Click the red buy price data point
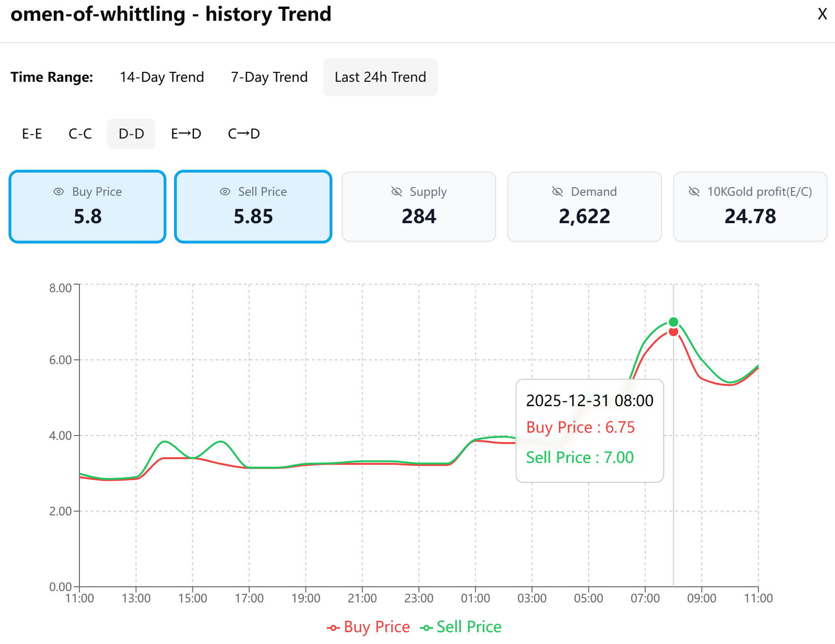 pos(673,332)
